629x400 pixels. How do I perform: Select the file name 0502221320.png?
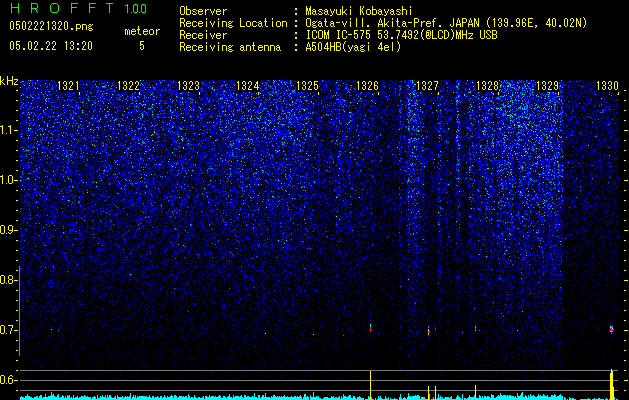[51, 27]
